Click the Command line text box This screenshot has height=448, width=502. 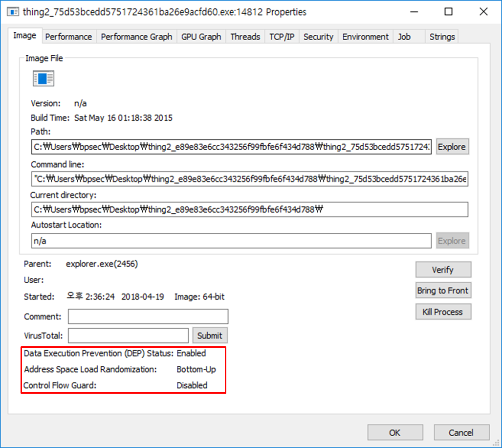pyautogui.click(x=249, y=179)
